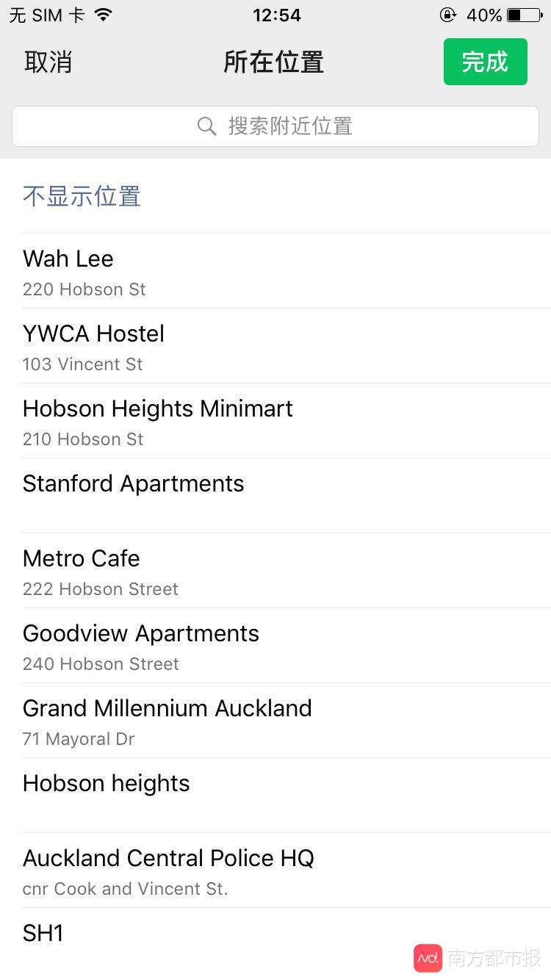This screenshot has height=980, width=551.
Task: Tap 取消 to cancel
Action: pyautogui.click(x=48, y=62)
